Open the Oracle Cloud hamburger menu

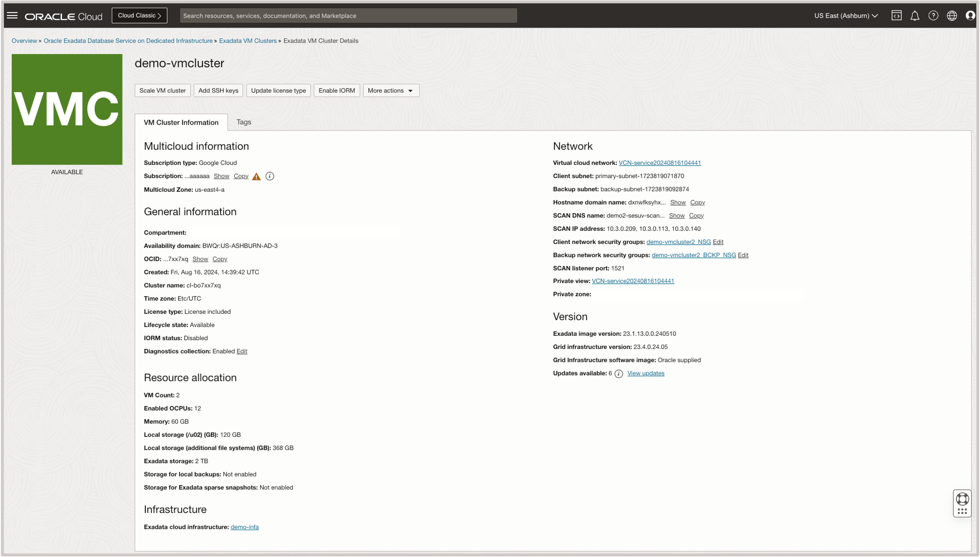(x=13, y=15)
